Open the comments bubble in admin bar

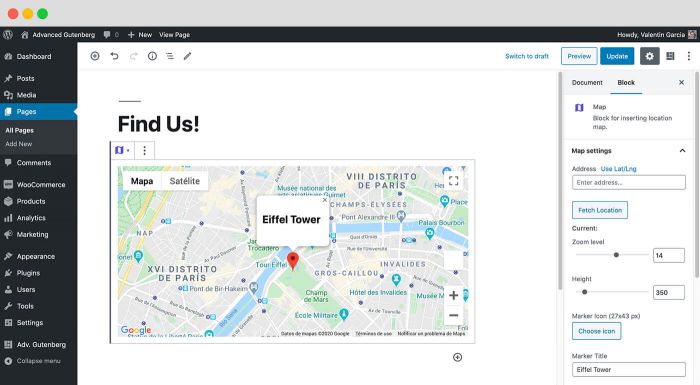111,34
